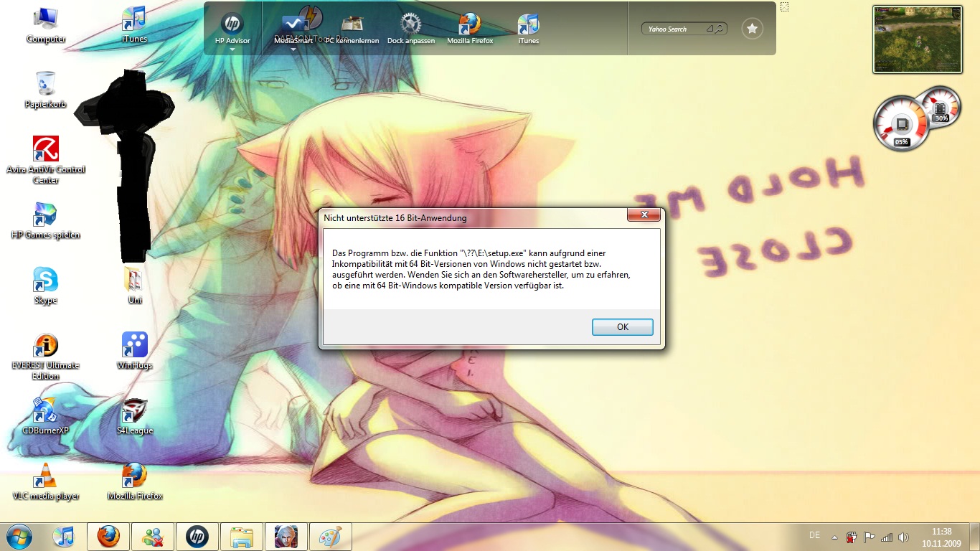980x551 pixels.
Task: Select the CDBurnerXP desktop icon
Action: point(46,417)
